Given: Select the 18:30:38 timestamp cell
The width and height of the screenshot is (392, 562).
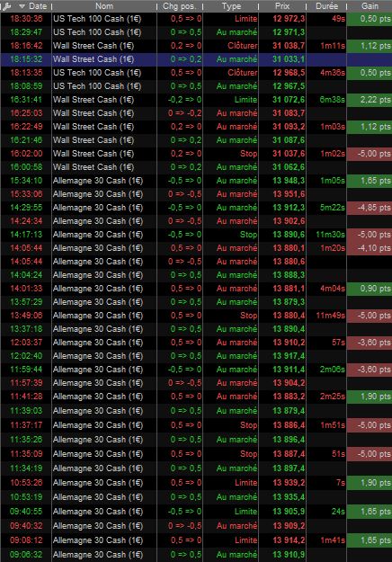Looking at the screenshot, I should [26, 19].
